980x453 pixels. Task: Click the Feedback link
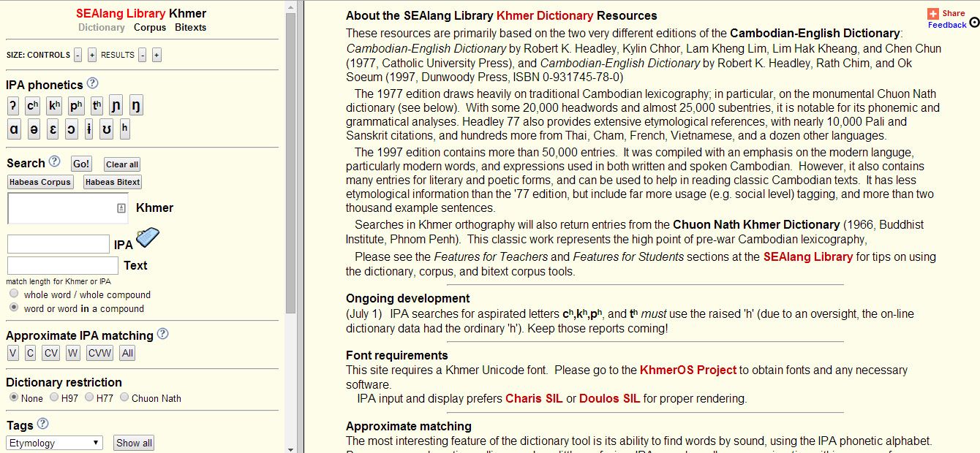pos(947,25)
